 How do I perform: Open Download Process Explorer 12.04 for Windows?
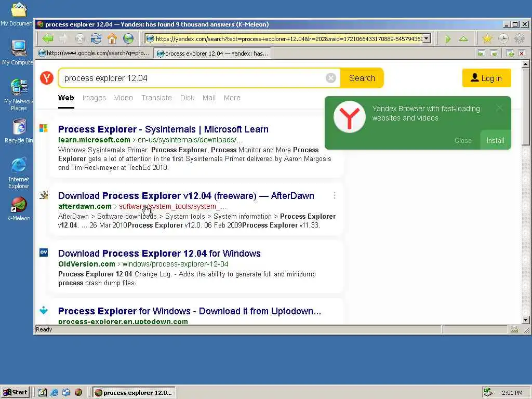159,254
